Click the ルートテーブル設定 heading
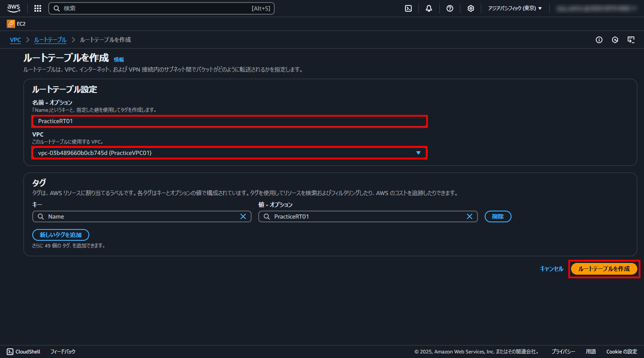The width and height of the screenshot is (644, 358). 65,89
